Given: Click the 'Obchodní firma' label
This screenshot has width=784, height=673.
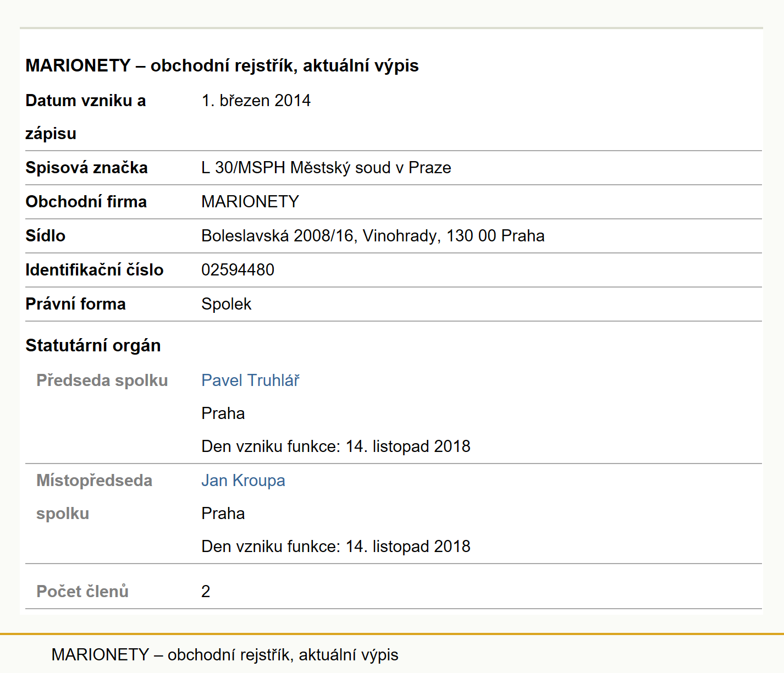Looking at the screenshot, I should (86, 201).
